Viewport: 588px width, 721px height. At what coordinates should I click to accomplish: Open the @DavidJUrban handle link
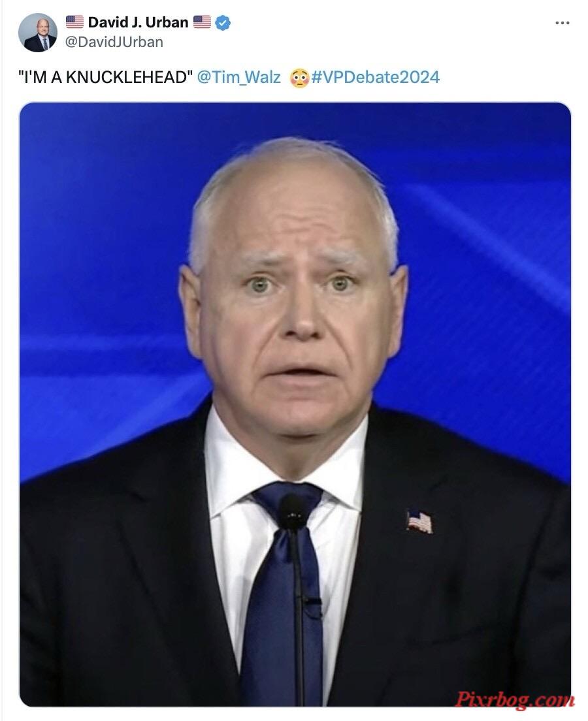click(x=114, y=42)
